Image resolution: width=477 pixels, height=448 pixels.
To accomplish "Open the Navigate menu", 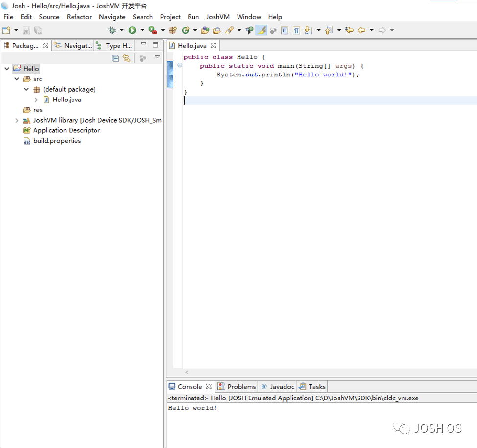I will pos(112,17).
